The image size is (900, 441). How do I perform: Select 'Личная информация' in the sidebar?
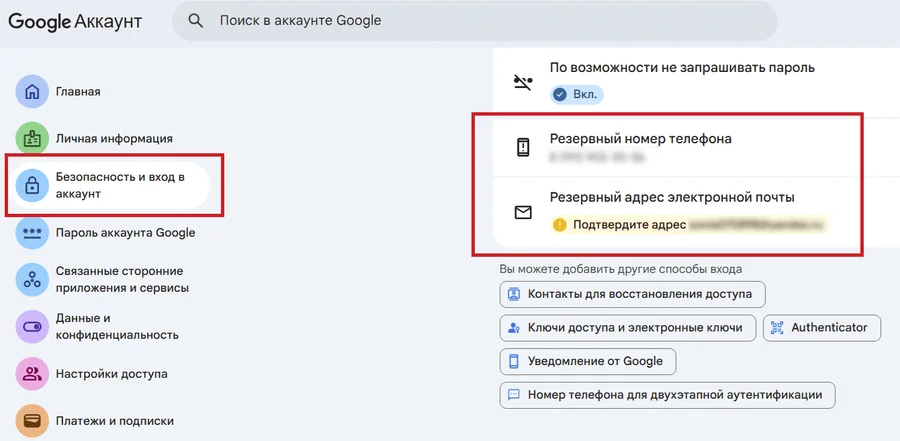(114, 138)
